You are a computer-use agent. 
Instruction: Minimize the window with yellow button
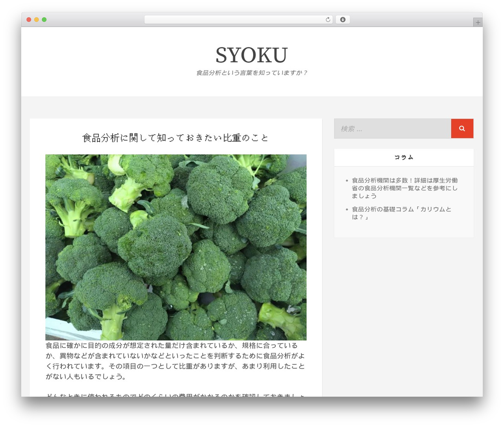coord(36,20)
